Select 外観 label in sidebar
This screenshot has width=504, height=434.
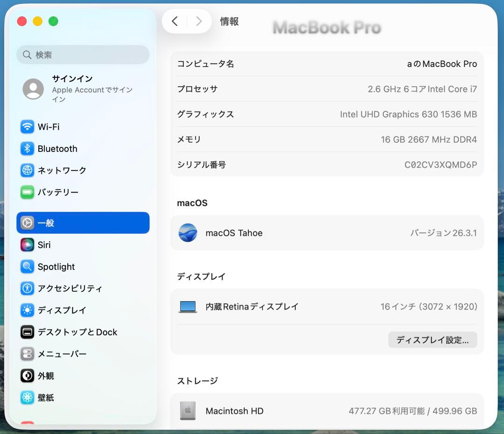(46, 376)
